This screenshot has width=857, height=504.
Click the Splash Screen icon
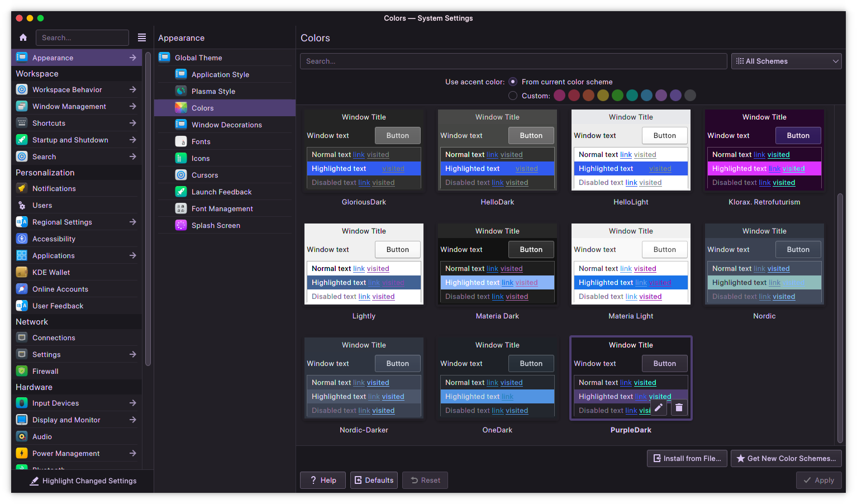point(181,225)
